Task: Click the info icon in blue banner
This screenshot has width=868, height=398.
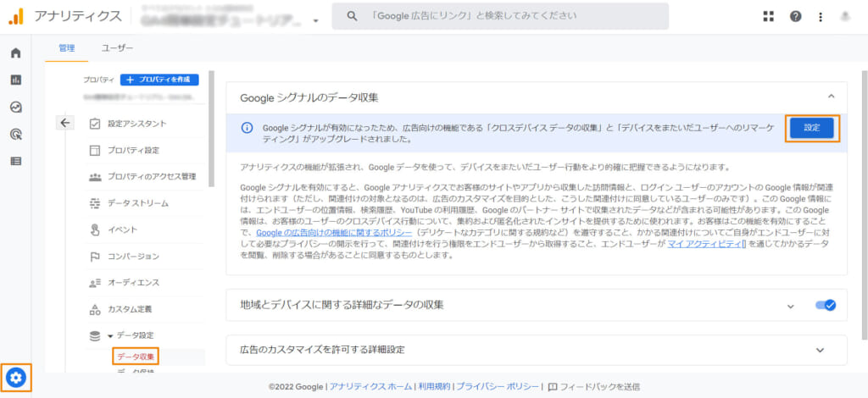Action: click(x=247, y=128)
